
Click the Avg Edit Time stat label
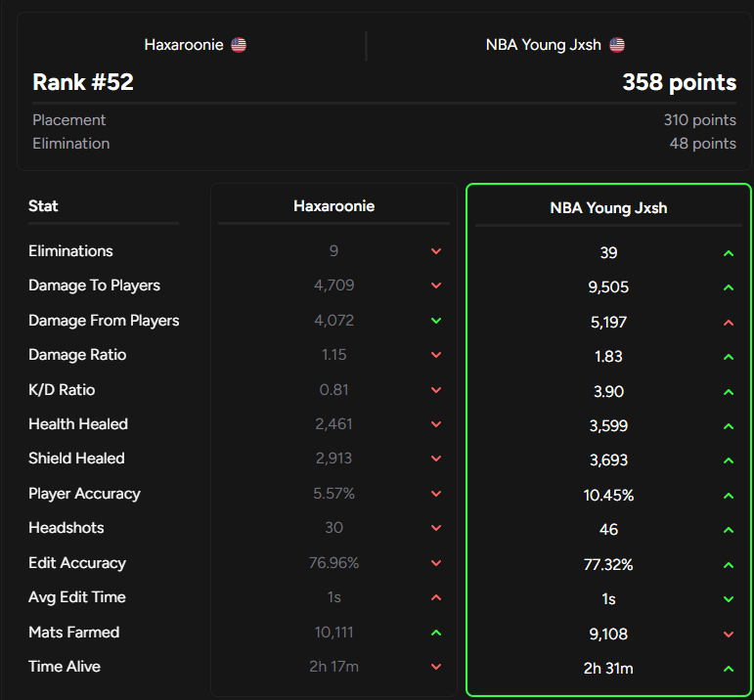tap(77, 597)
